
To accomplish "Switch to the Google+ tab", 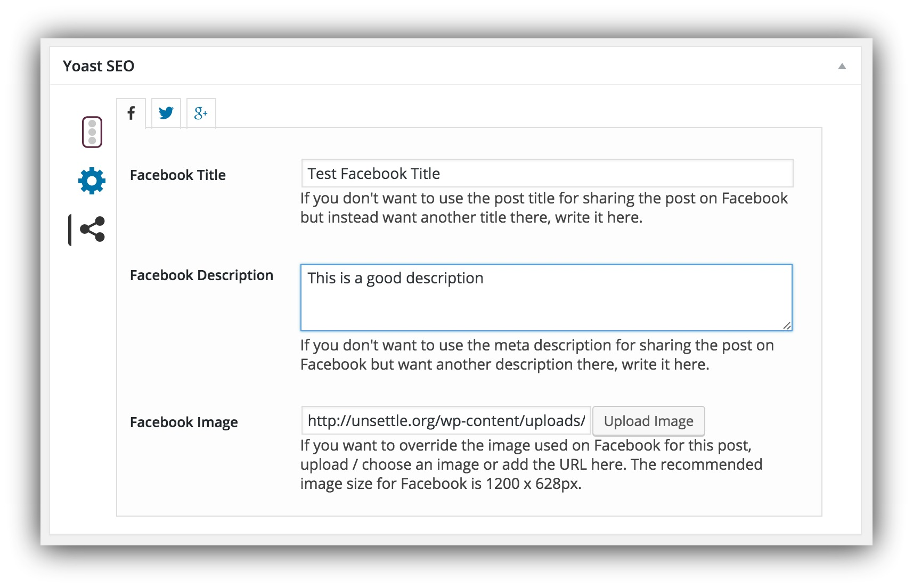I will pyautogui.click(x=201, y=113).
